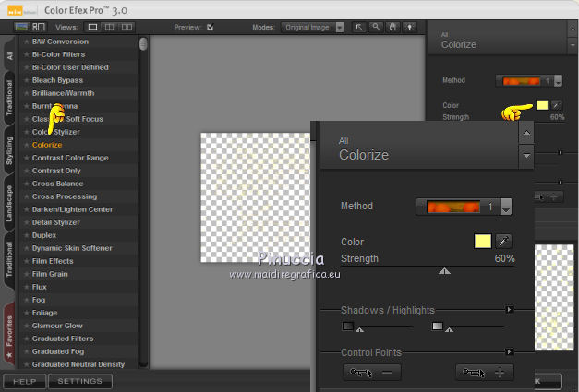Open the Favorites tab
Screen dimensions: 579x392
coord(9,335)
